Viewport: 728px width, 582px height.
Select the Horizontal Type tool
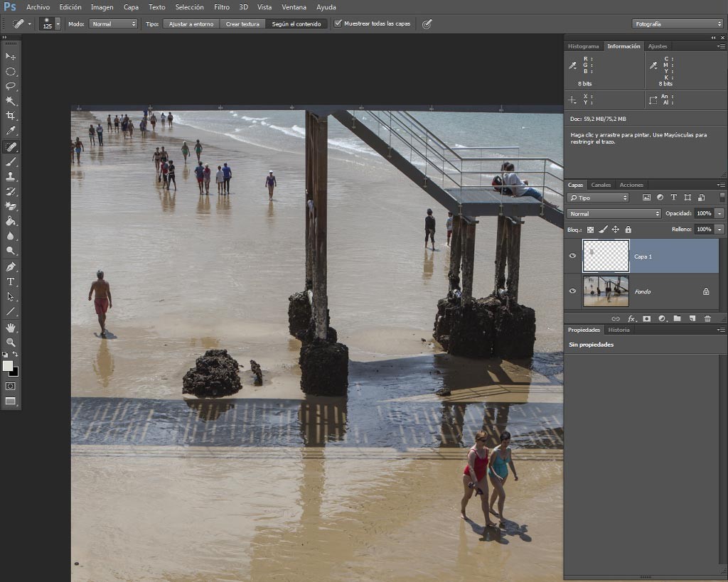[11, 281]
